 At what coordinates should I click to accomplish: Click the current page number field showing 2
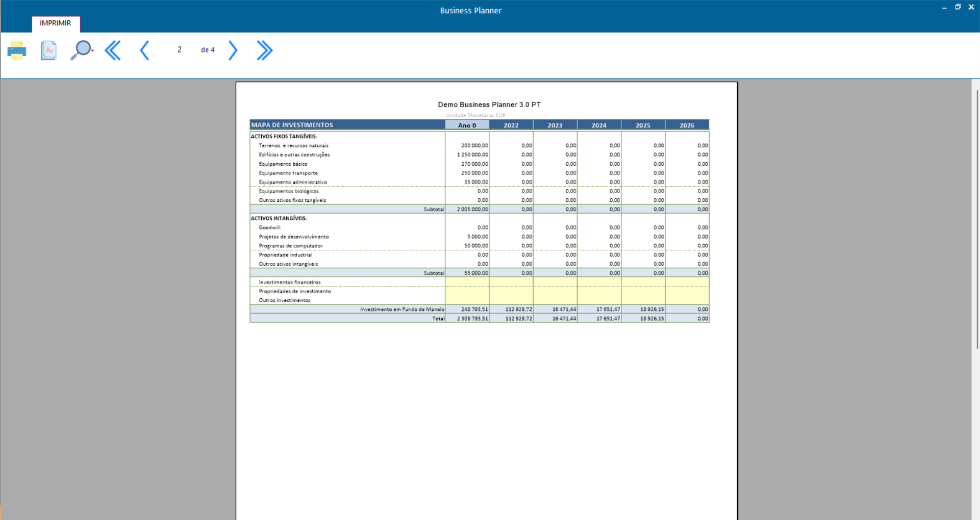tap(179, 49)
